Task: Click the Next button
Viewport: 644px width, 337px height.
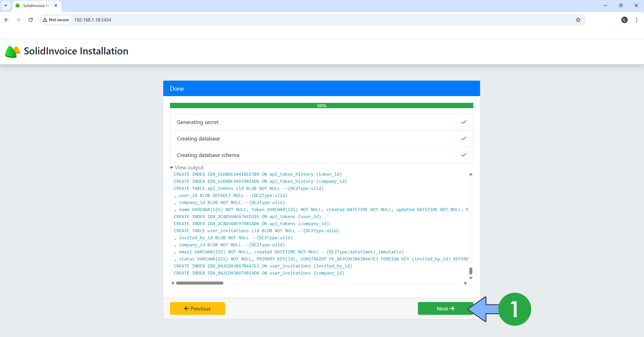Action: click(445, 308)
